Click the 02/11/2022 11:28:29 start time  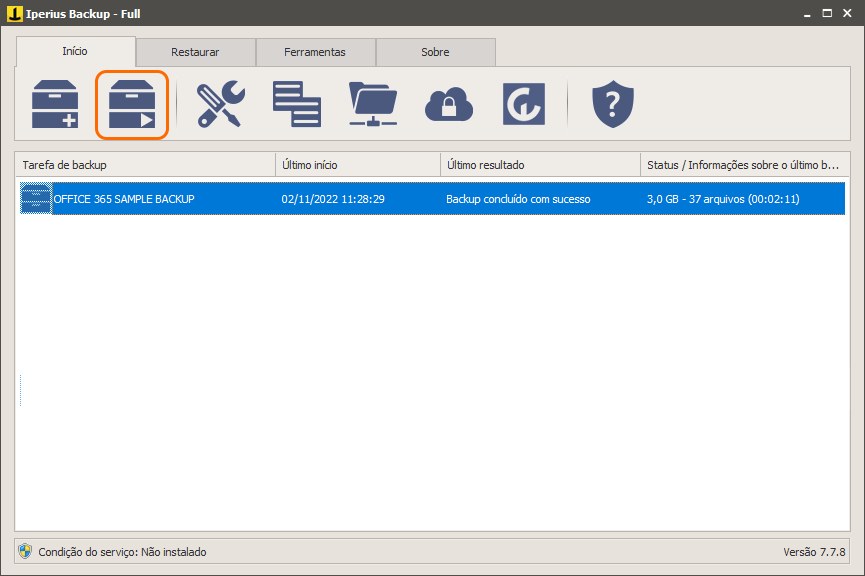333,199
